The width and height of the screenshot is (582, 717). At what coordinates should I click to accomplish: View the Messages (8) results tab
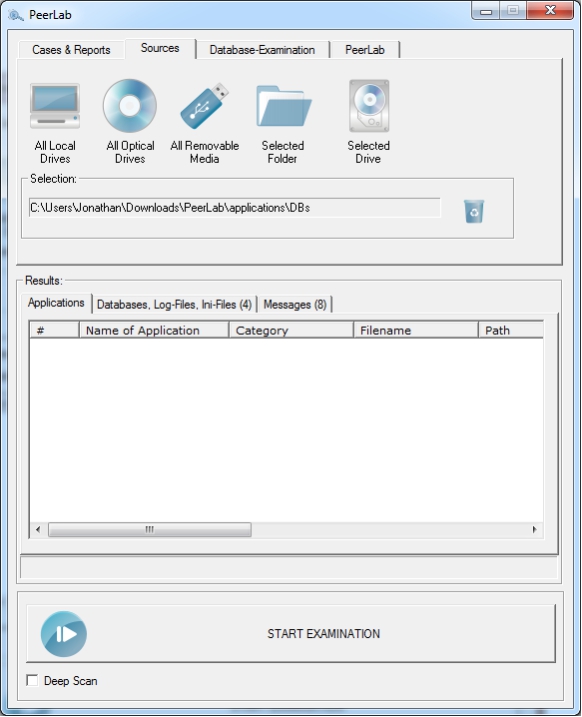click(295, 305)
